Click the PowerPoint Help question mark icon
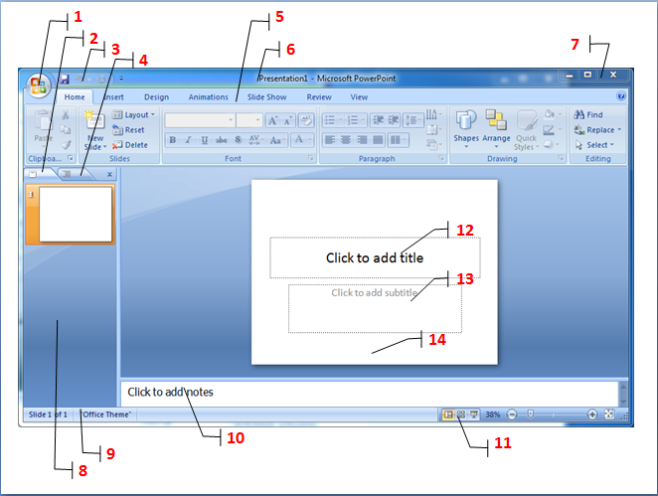This screenshot has width=658, height=496. coord(620,98)
